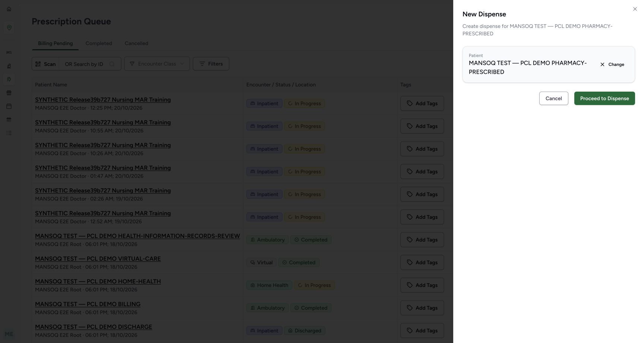Click the Scan QR code button
The image size is (644, 343).
pyautogui.click(x=45, y=64)
